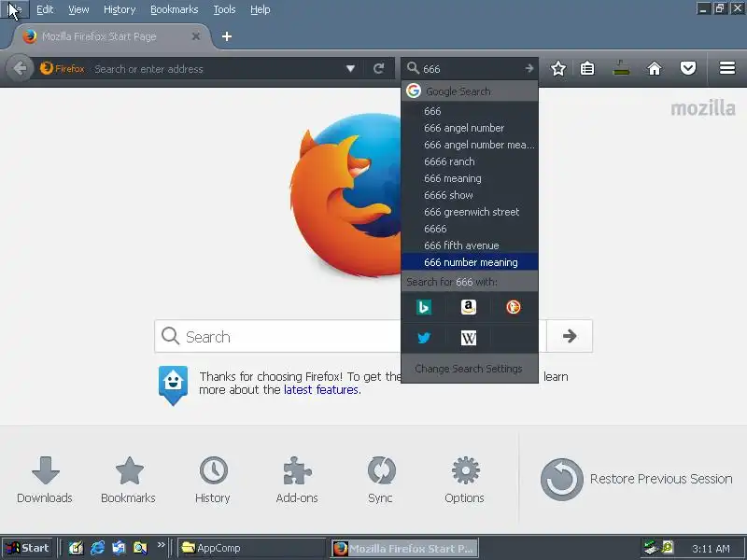Open the Pocket toolbar icon
This screenshot has width=747, height=560.
pyautogui.click(x=688, y=68)
